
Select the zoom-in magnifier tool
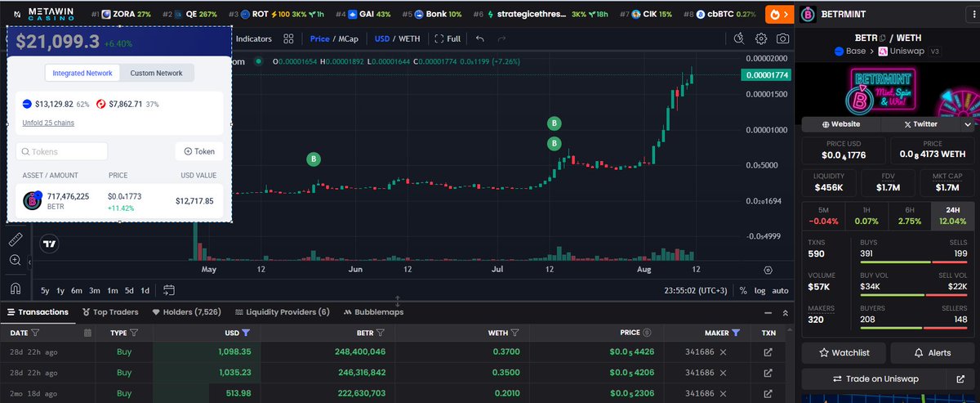tap(15, 260)
